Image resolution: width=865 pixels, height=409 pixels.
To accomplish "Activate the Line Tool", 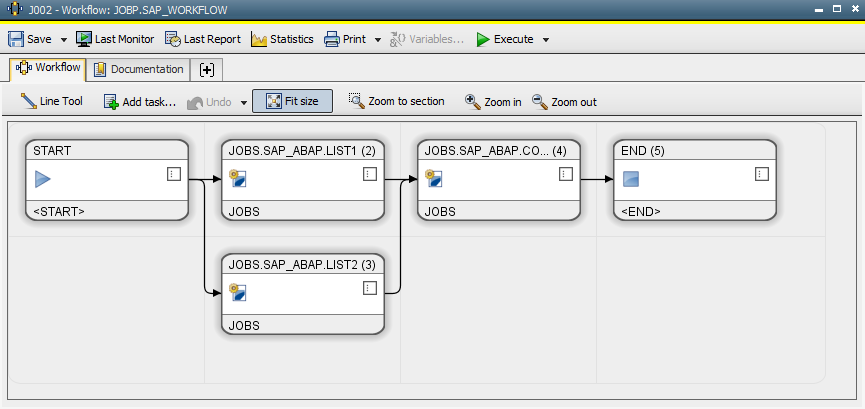I will pos(52,102).
